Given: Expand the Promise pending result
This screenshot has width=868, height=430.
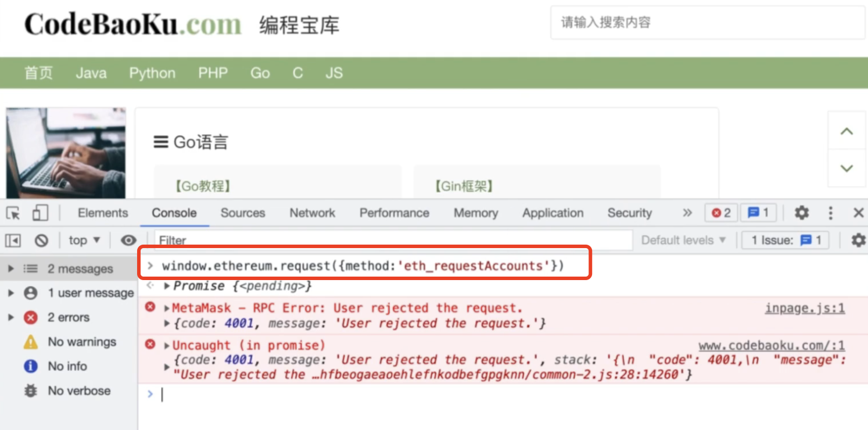Looking at the screenshot, I should tap(167, 286).
